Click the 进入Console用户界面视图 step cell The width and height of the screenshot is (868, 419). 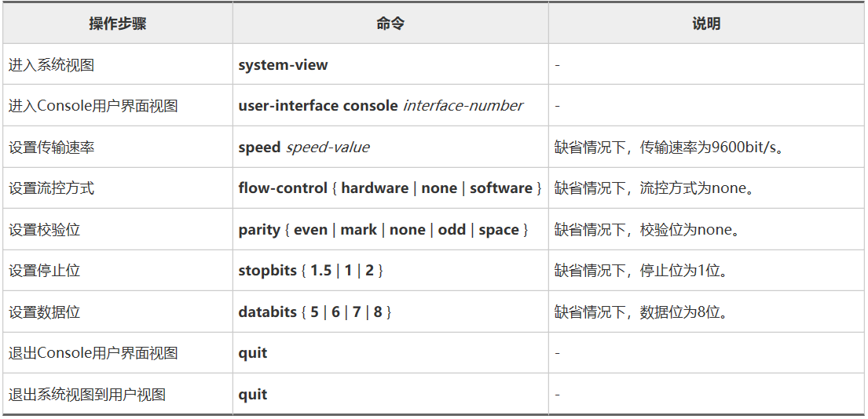[93, 106]
